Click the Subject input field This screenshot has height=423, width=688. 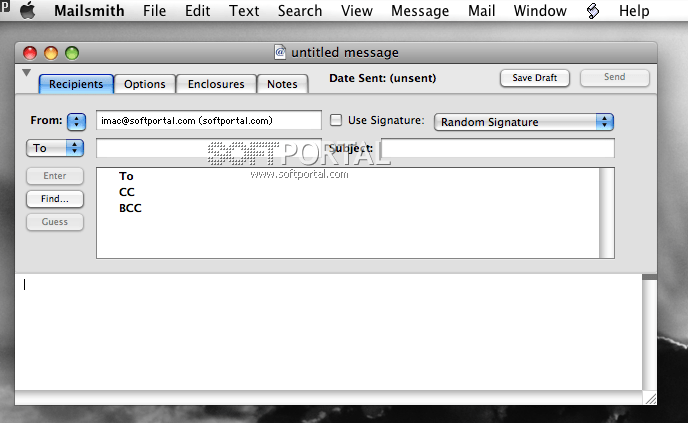point(498,148)
